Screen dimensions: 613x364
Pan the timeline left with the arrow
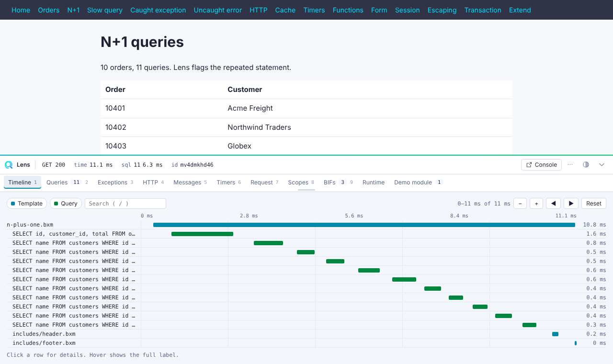pos(553,204)
